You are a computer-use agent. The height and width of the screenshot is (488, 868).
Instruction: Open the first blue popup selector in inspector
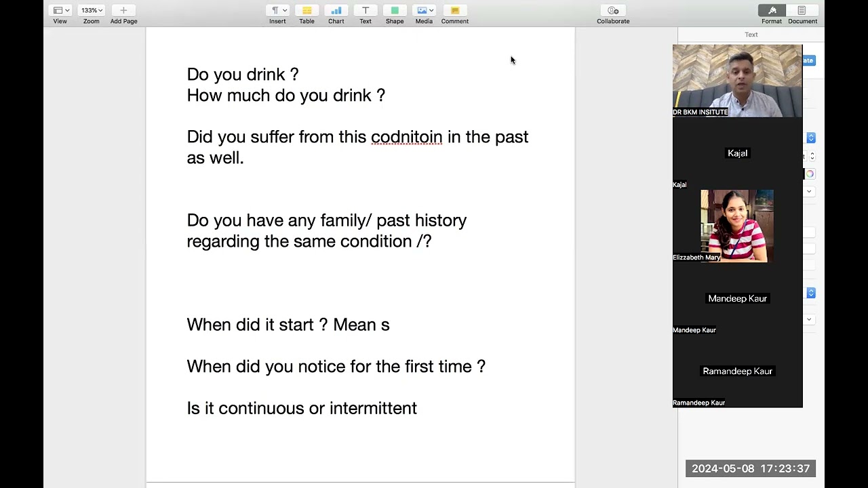pyautogui.click(x=810, y=138)
